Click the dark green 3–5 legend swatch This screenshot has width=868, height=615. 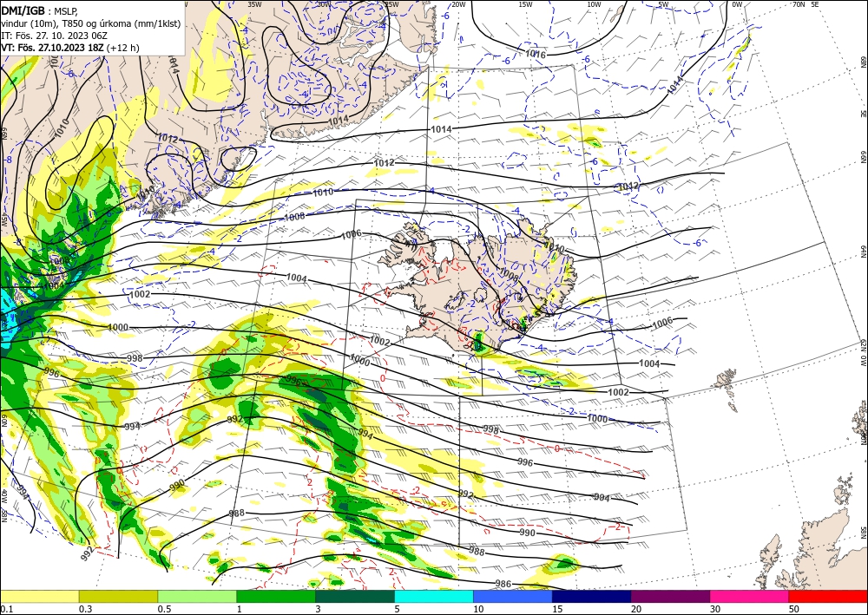(x=355, y=596)
